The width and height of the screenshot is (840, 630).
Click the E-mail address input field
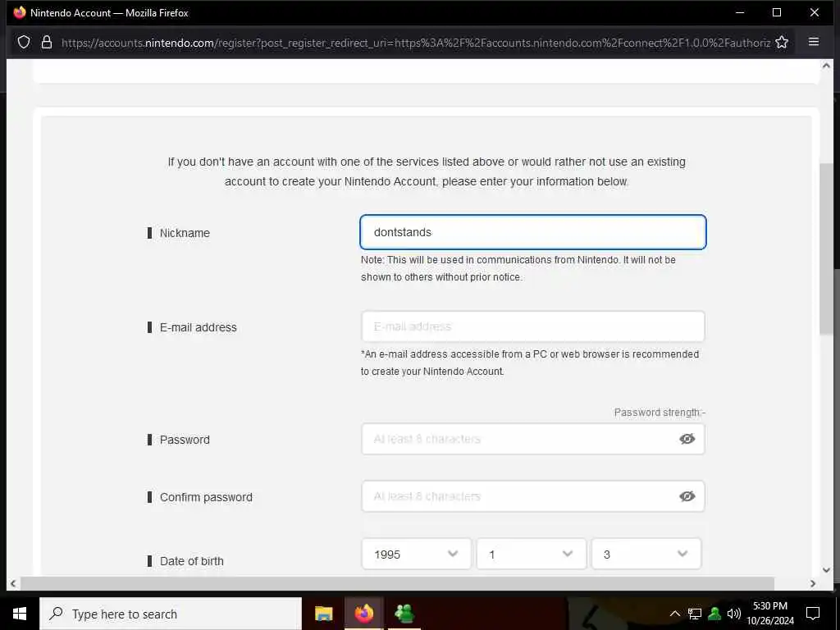pos(533,326)
